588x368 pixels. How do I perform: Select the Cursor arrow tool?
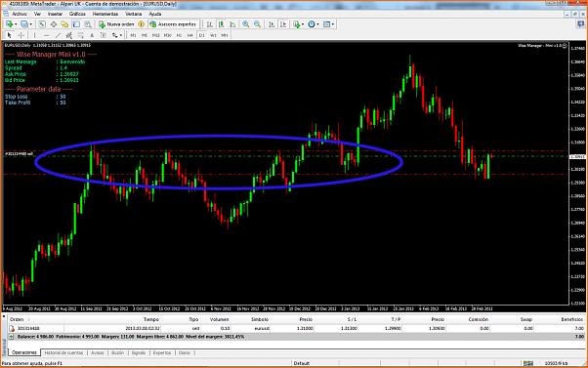click(x=10, y=35)
